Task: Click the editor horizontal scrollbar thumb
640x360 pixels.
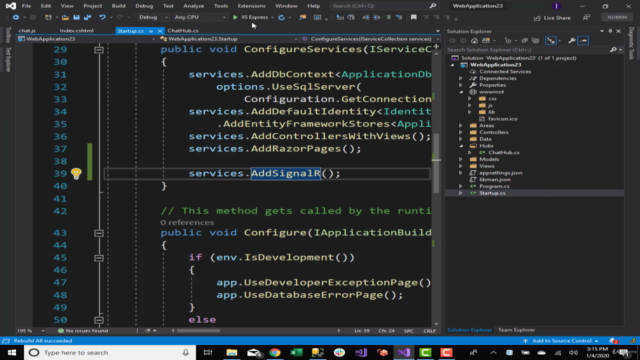Action: coord(199,331)
